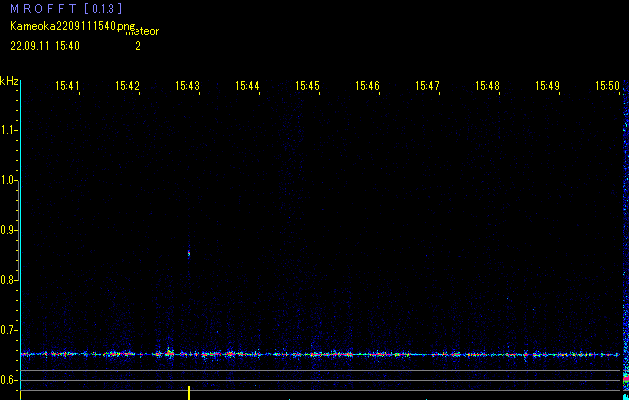Viewport: 629px width, 400px height.
Task: Select the 15:47 time label
Action: pos(427,86)
